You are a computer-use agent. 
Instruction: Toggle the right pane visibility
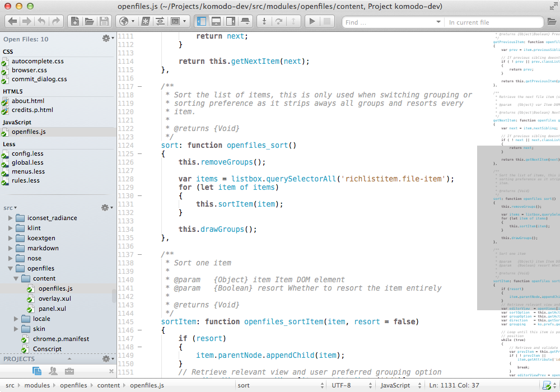pos(231,22)
